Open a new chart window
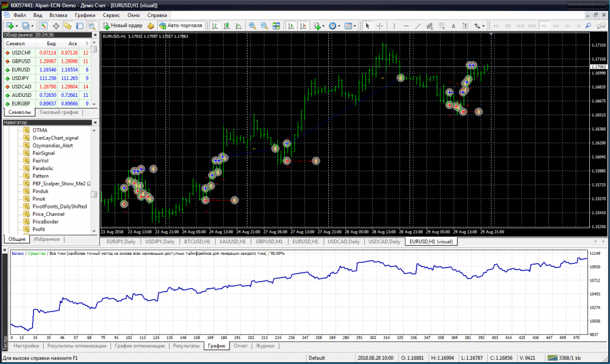Image resolution: width=610 pixels, height=364 pixels. (x=9, y=26)
